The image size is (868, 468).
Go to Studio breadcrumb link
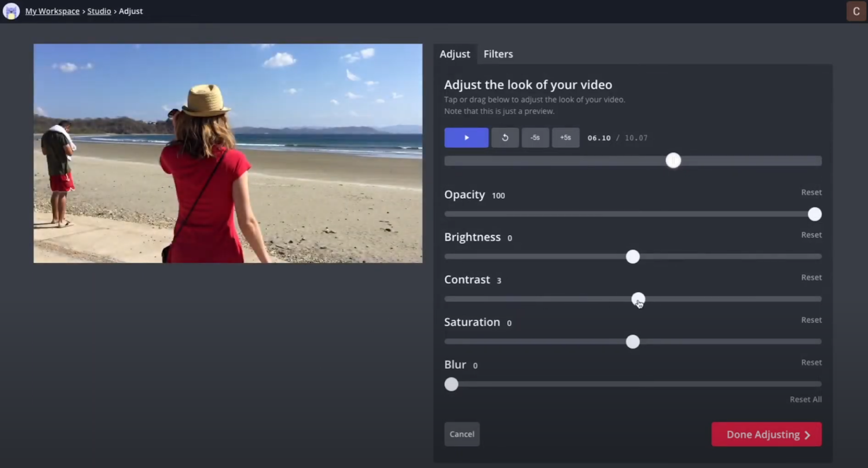click(x=99, y=11)
